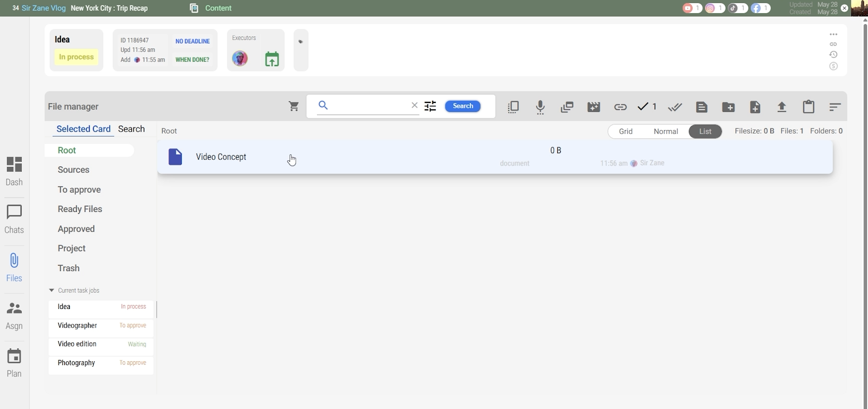The image size is (868, 409).
Task: Click the microphone voice recording icon
Action: (x=540, y=107)
